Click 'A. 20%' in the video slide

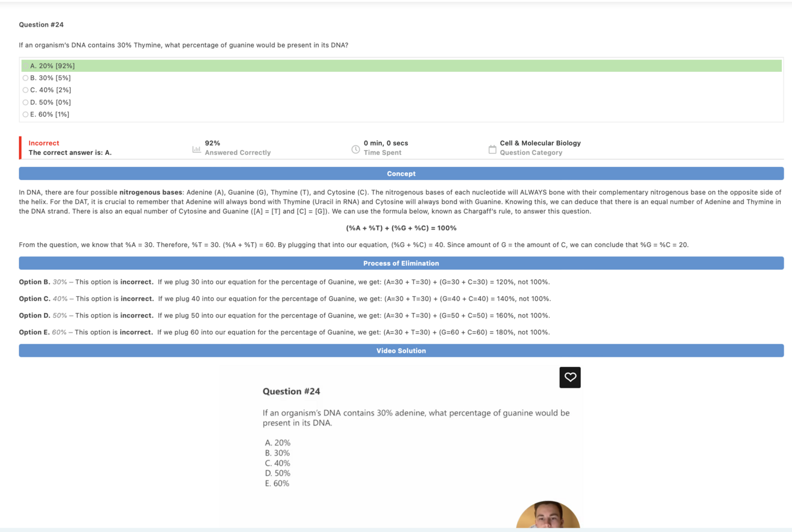point(278,443)
